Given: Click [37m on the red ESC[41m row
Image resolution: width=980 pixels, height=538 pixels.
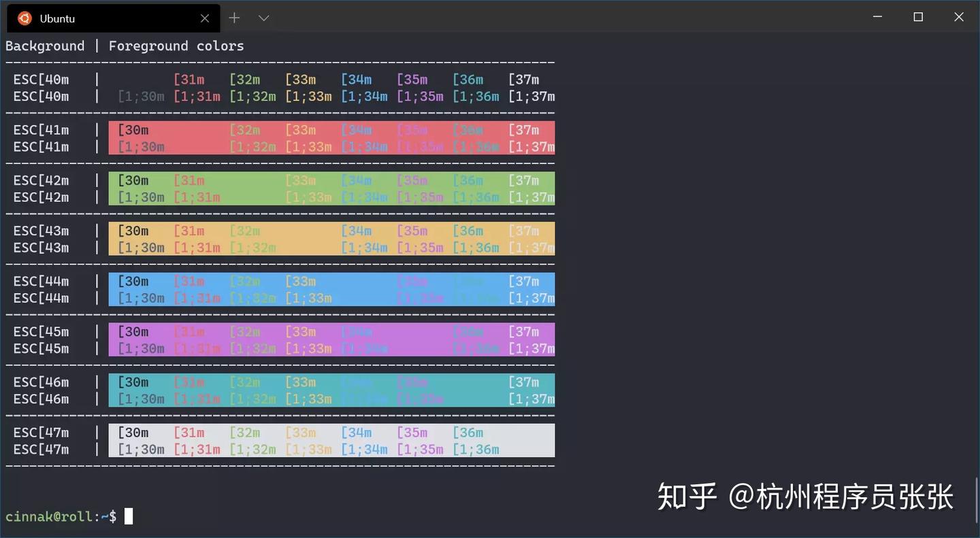Looking at the screenshot, I should click(523, 130).
